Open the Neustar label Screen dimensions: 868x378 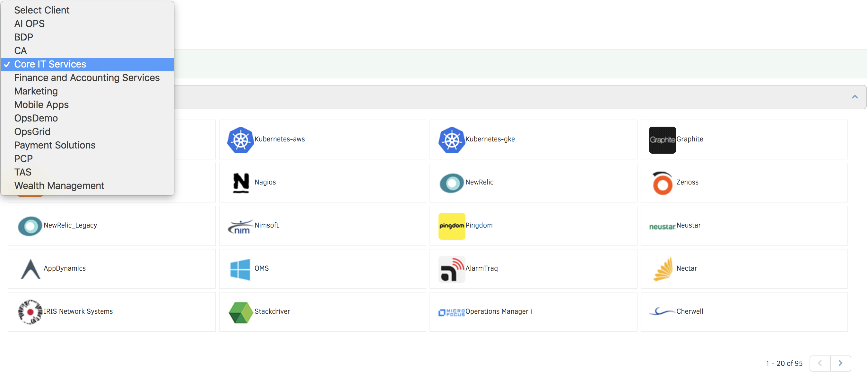pyautogui.click(x=689, y=225)
